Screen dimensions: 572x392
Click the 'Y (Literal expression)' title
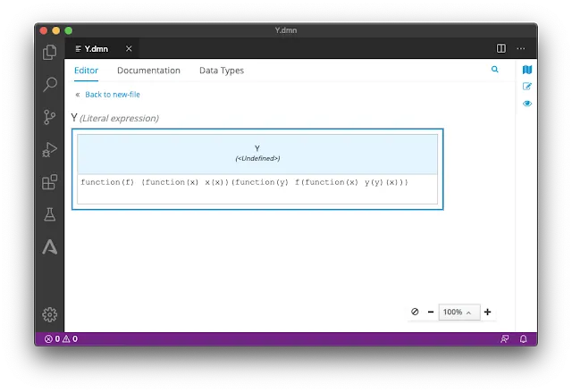(x=115, y=118)
